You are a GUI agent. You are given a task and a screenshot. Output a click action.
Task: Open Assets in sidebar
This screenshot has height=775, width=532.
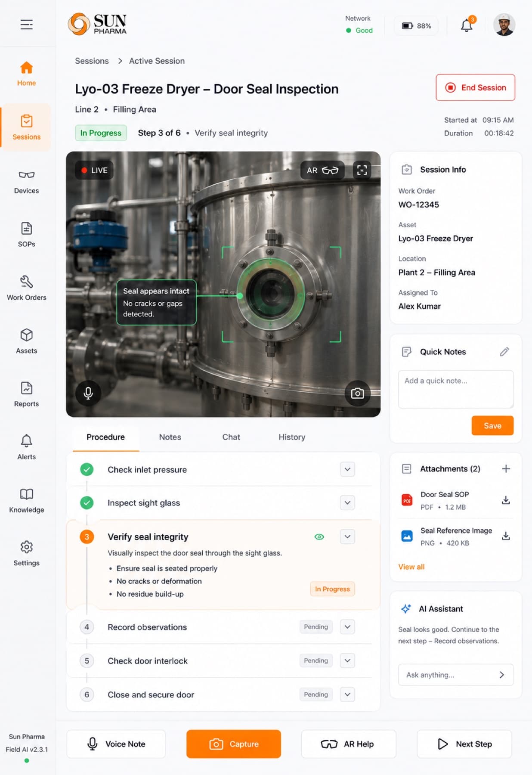(26, 341)
